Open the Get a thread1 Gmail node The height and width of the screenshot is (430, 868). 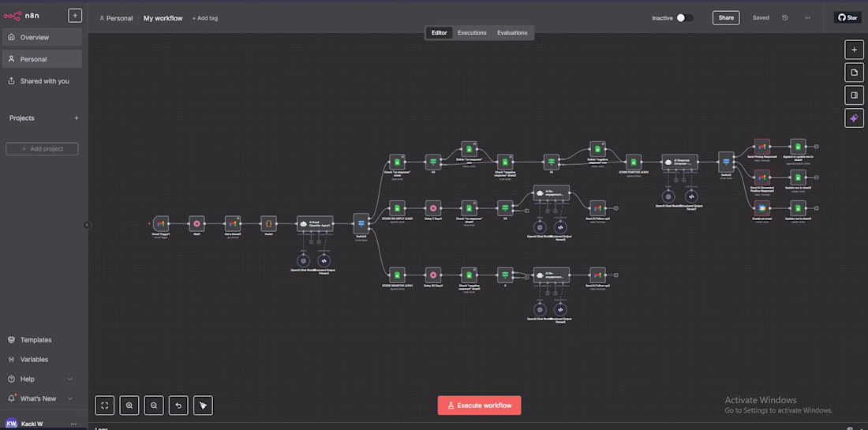pos(233,223)
